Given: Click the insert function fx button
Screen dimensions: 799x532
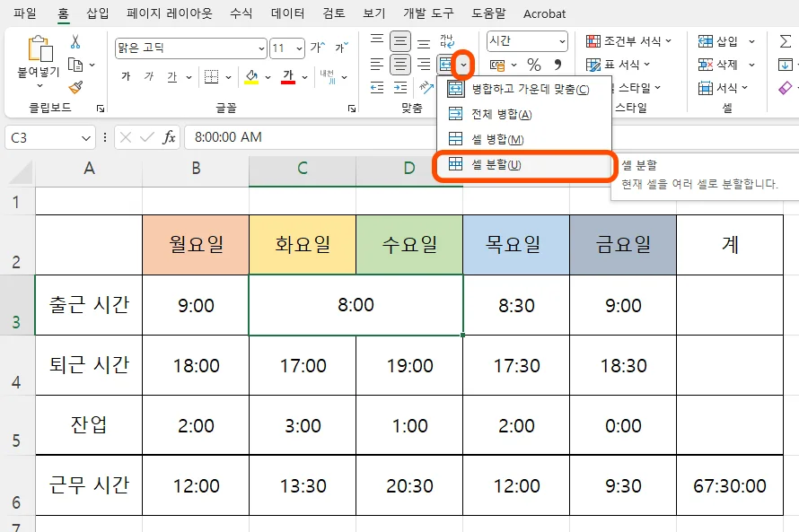Looking at the screenshot, I should 169,137.
